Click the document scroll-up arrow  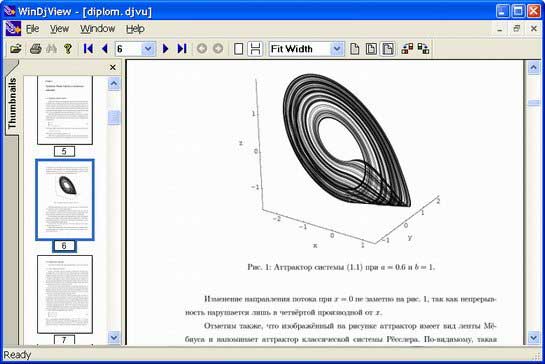coord(534,67)
